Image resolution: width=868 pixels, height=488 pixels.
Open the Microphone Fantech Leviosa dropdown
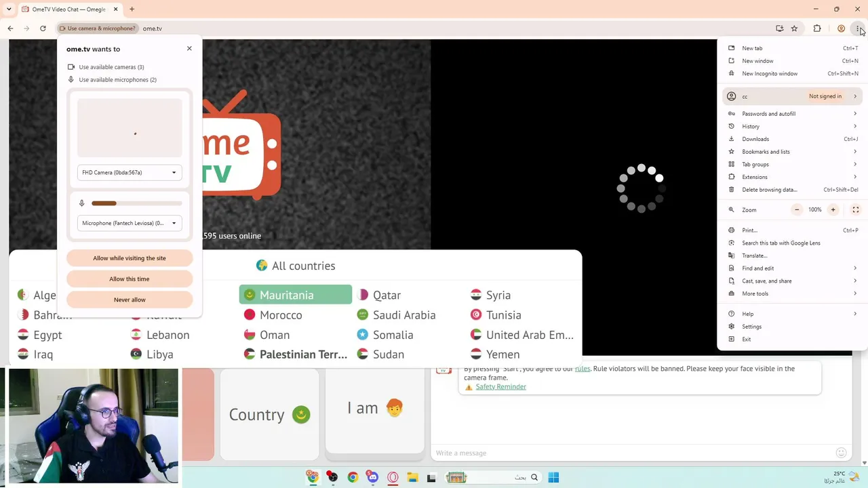(130, 223)
